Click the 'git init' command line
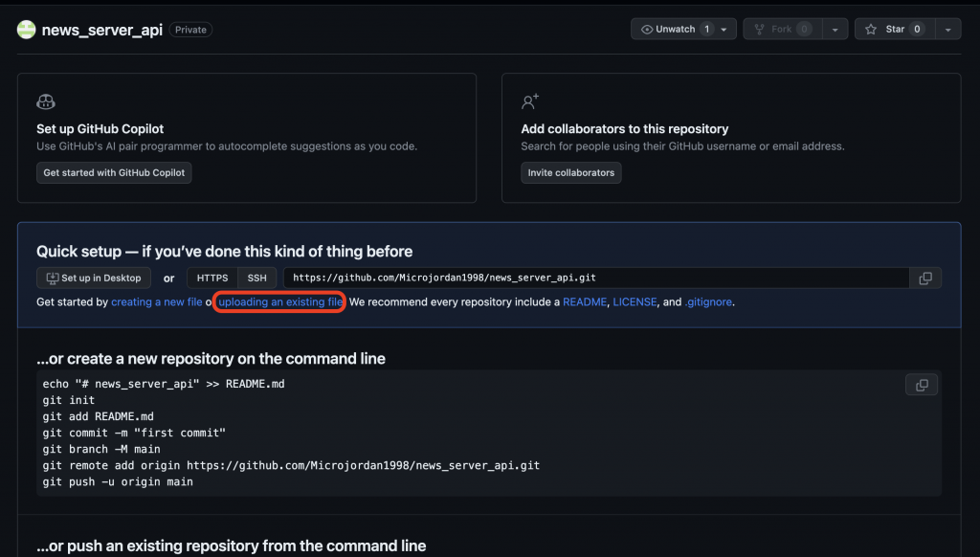 69,400
